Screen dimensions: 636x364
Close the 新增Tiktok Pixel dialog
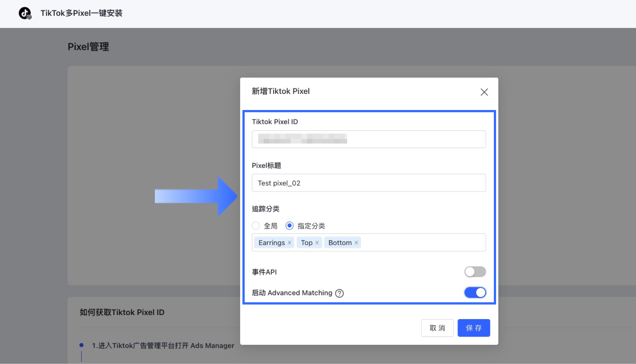pyautogui.click(x=484, y=92)
